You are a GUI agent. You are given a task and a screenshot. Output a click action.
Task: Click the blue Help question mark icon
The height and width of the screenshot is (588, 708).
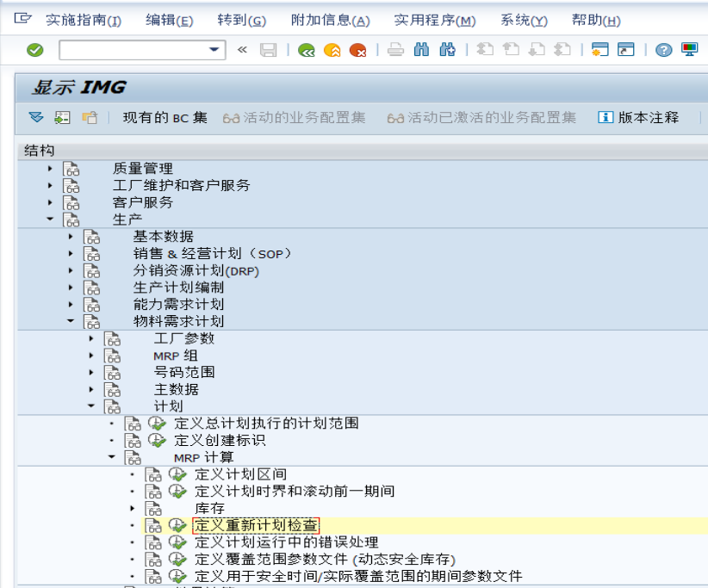664,50
